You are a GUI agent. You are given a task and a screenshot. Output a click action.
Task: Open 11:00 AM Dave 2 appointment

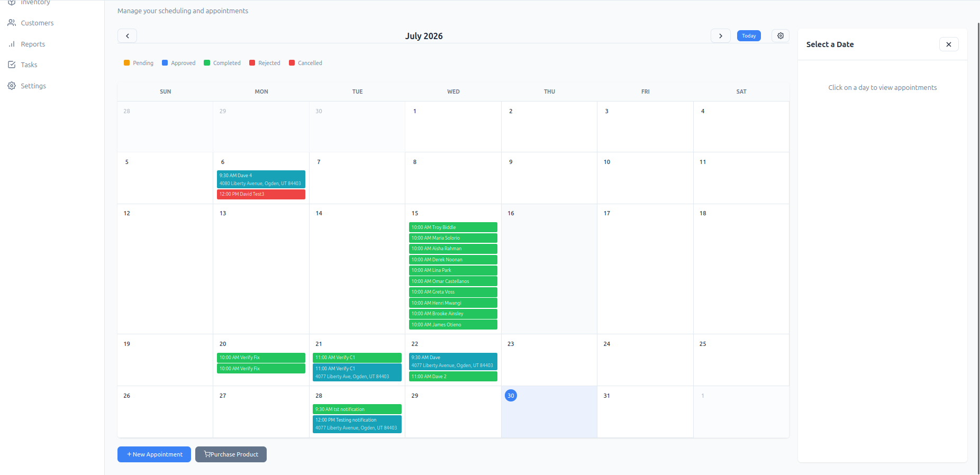453,377
